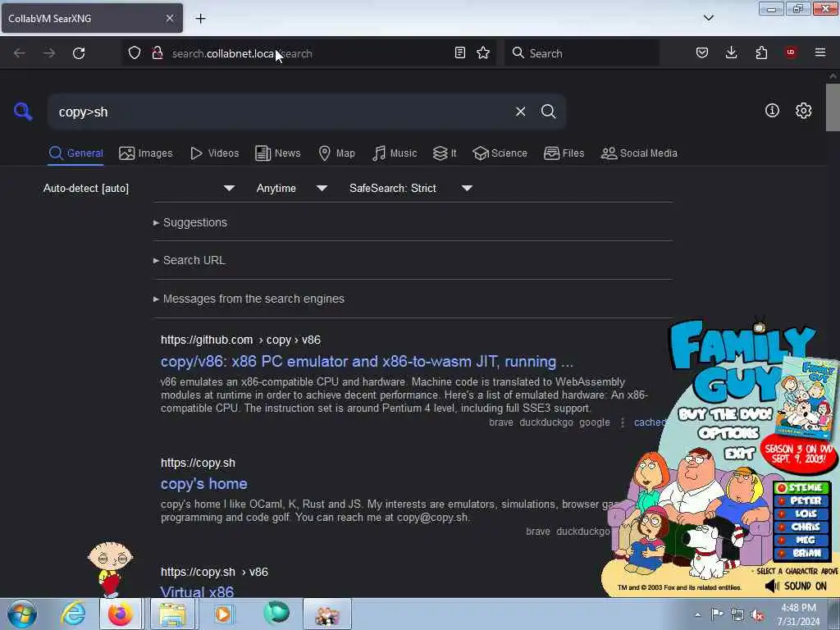Close the CollabVM SearXNG tab
840x630 pixels.
170,18
